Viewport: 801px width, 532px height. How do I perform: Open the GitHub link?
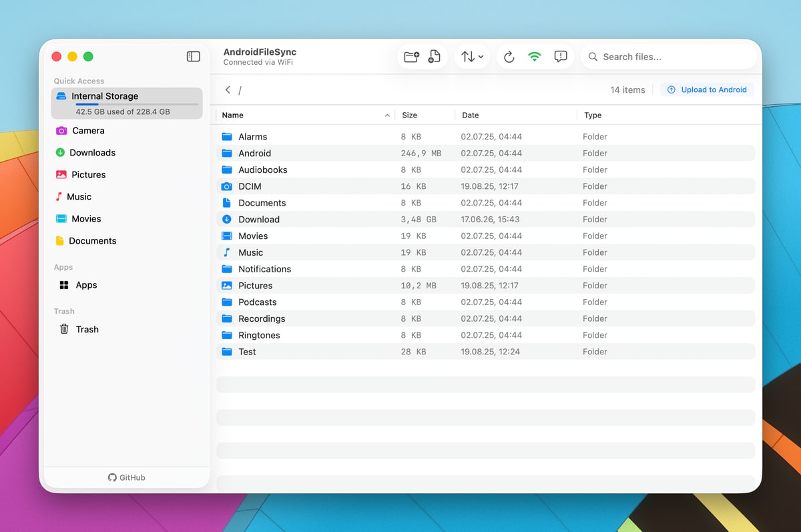[127, 477]
